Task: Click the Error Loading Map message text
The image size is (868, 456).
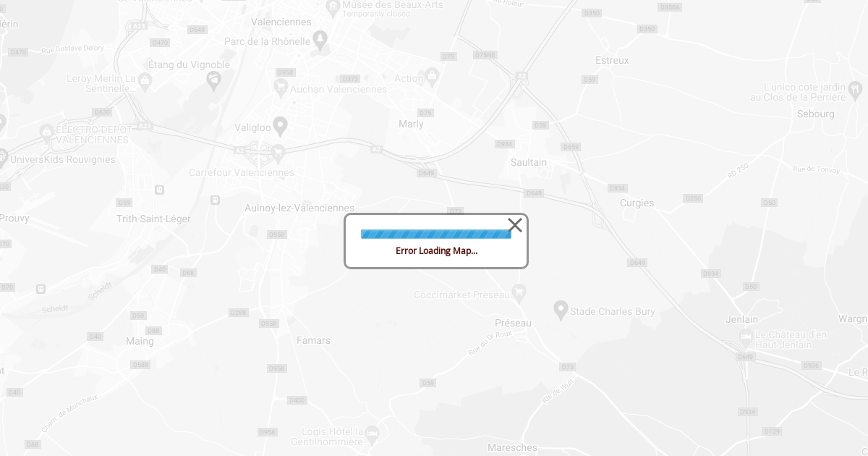Action: point(436,250)
